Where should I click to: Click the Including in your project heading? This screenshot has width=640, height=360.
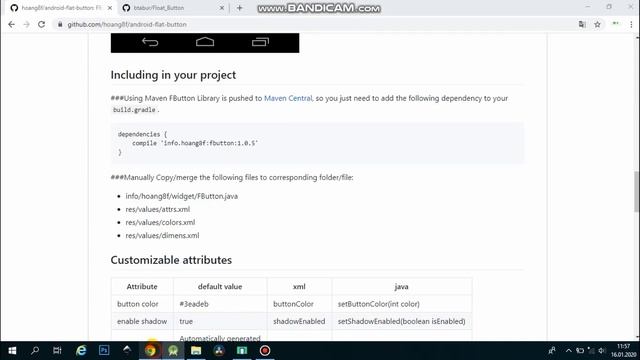point(173,75)
